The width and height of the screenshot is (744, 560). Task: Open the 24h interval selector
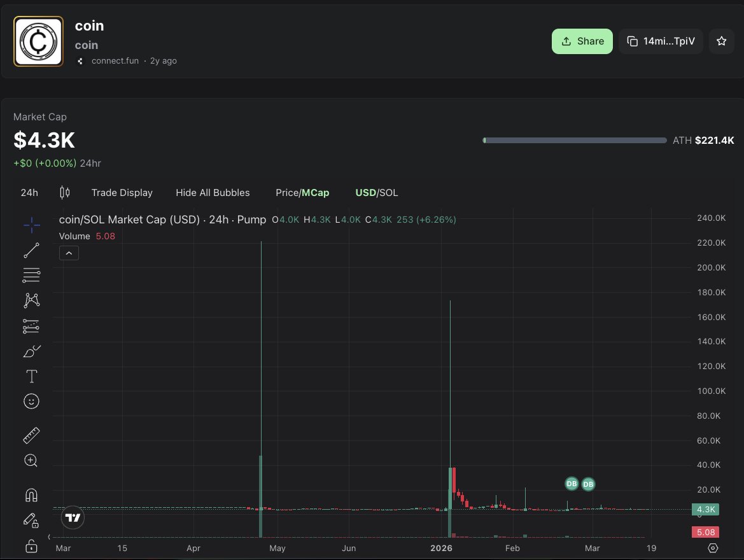[29, 193]
